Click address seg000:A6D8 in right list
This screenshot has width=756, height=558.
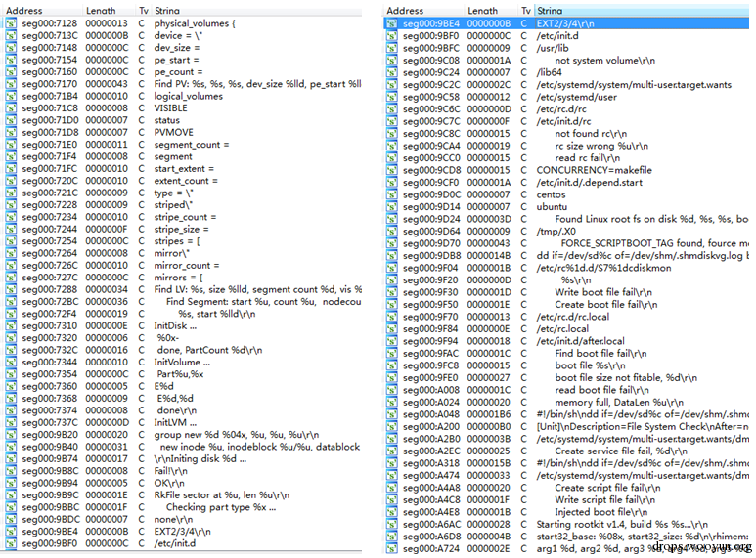(x=431, y=537)
